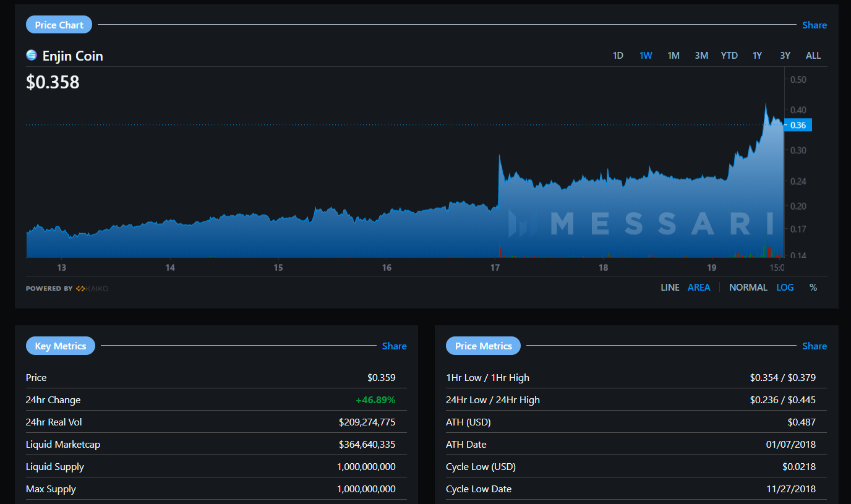Switch chart to 1Y range
Screen dimensions: 851x504
(x=757, y=56)
